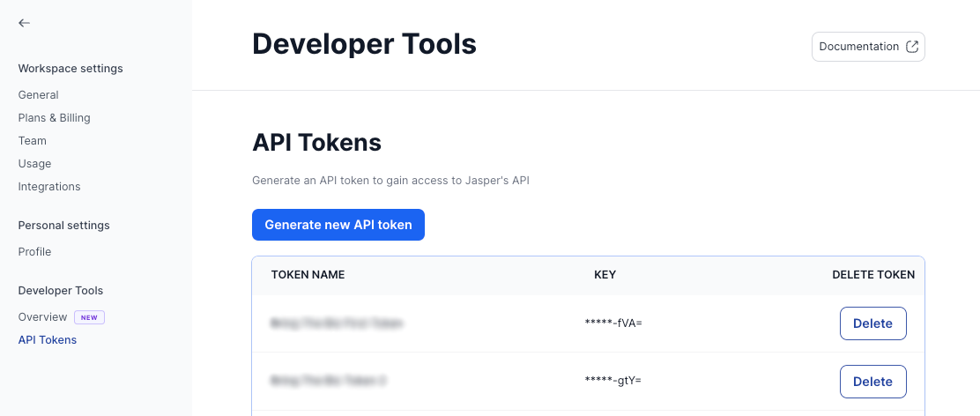Open Integrations settings

49,187
